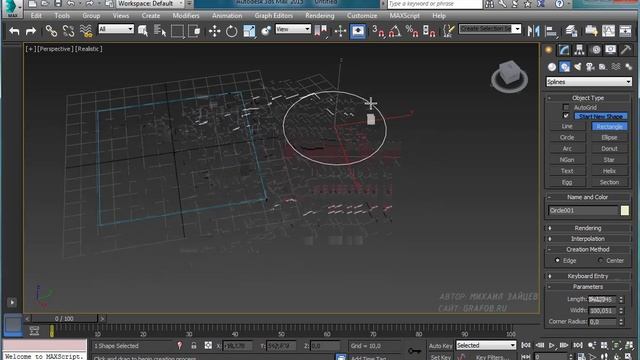Click the Mirror tool icon
This screenshot has width=640, height=360.
[x=533, y=31]
